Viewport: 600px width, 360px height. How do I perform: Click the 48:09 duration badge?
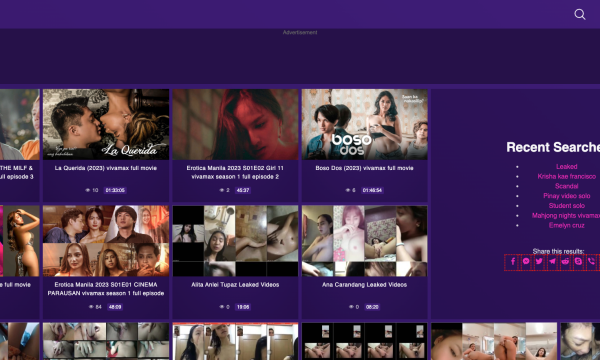115,307
